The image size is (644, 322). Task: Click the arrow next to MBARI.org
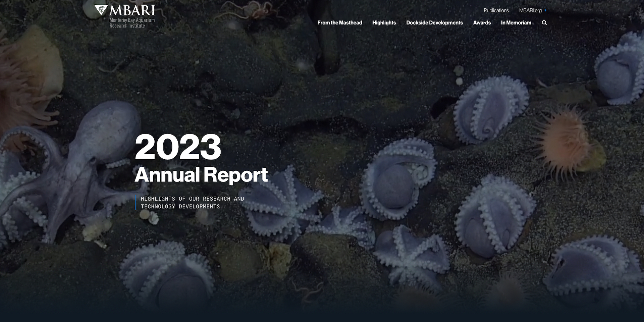pyautogui.click(x=546, y=10)
